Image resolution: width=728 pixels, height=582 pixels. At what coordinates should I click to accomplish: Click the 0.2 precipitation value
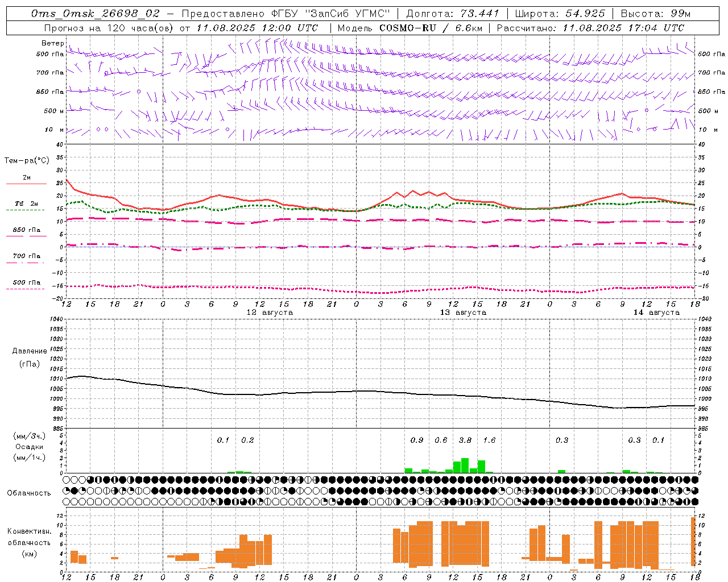click(247, 440)
